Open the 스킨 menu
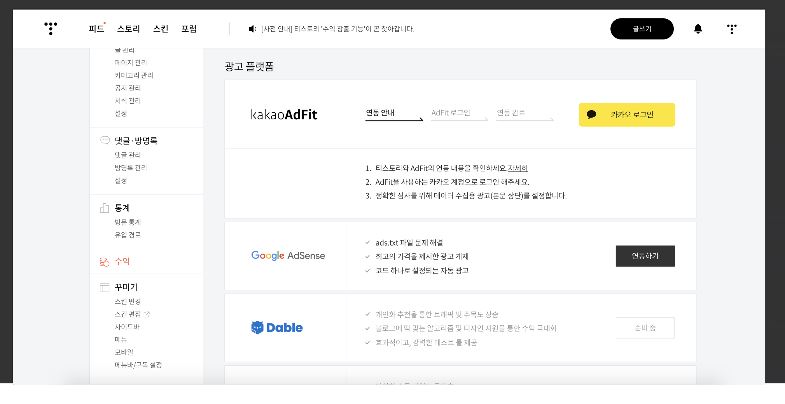 tap(161, 29)
